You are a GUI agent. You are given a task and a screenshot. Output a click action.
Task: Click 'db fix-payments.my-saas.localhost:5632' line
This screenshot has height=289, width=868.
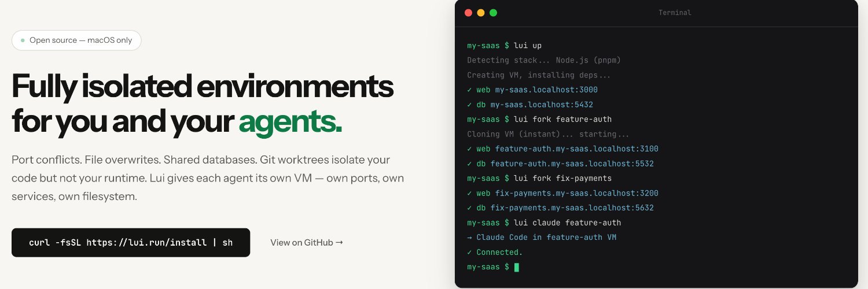coord(561,208)
